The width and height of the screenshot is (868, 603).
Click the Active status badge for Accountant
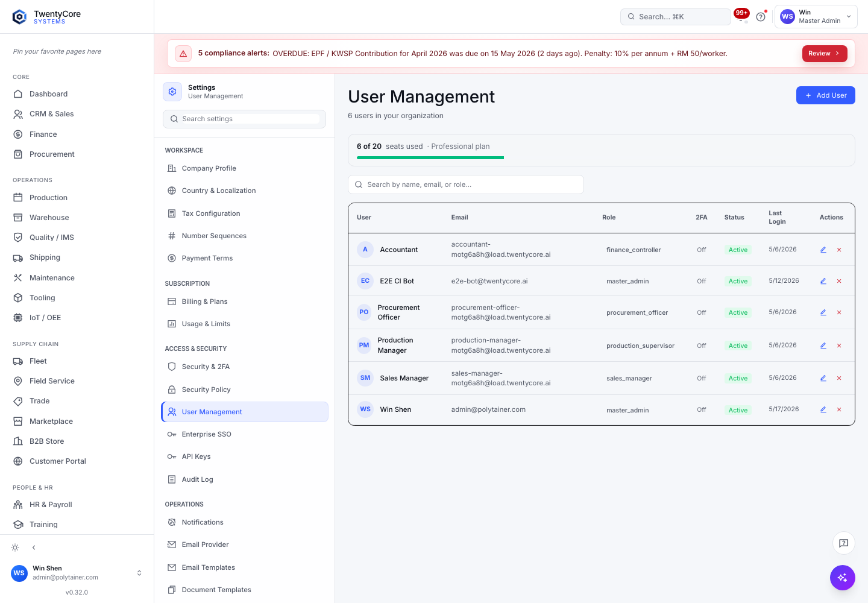point(738,250)
